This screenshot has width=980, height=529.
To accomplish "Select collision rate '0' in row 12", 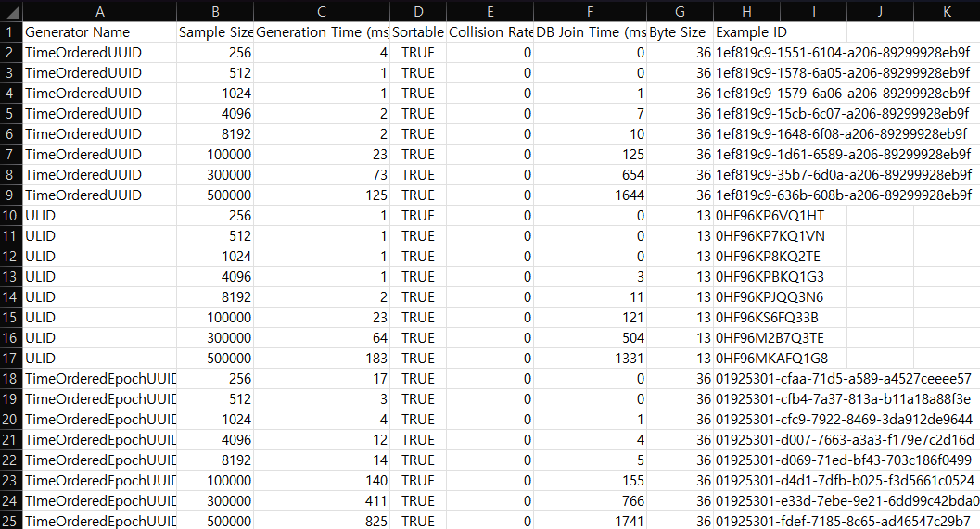I will [490, 256].
